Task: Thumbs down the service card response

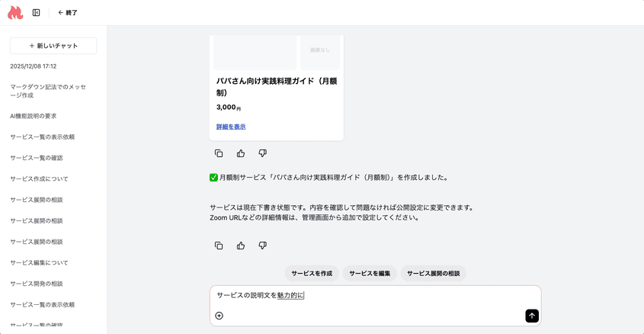Action: [263, 153]
